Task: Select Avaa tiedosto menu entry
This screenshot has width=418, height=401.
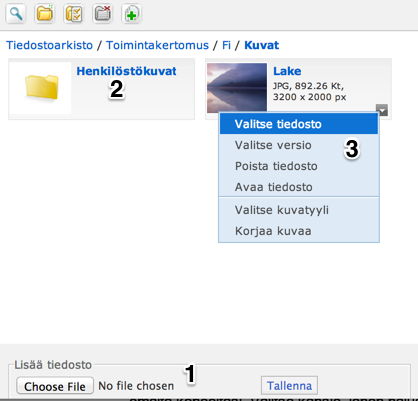Action: 299,187
